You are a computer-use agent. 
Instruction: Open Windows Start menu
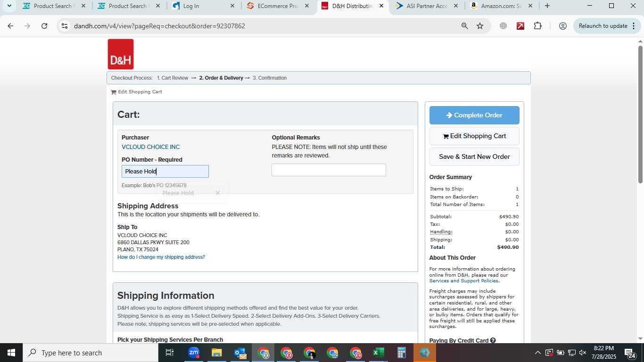[x=11, y=353]
